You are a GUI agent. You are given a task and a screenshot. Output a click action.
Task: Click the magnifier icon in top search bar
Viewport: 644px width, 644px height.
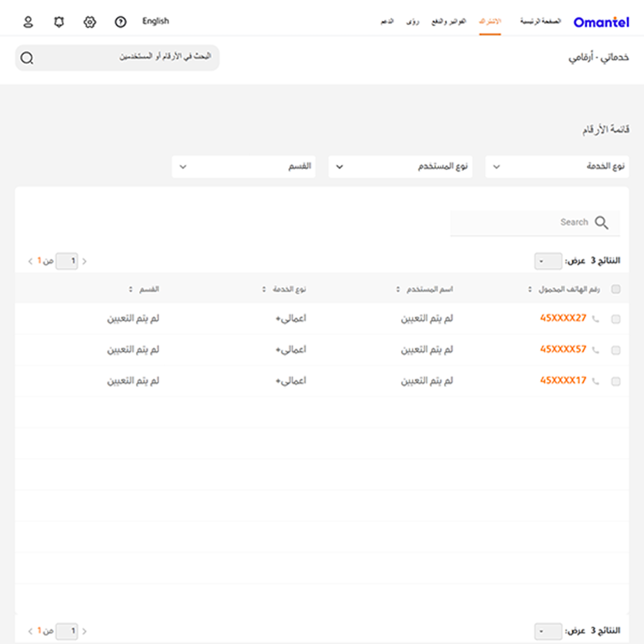pos(27,58)
